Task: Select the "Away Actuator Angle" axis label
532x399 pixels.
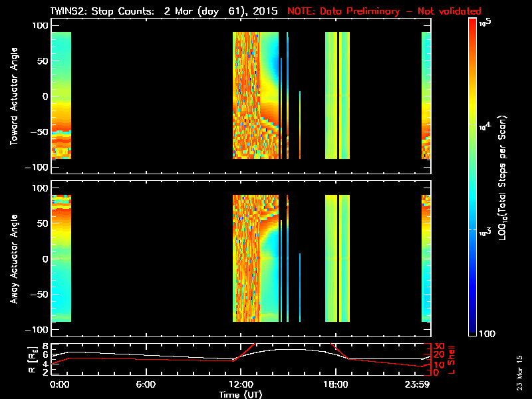Action: [x=12, y=259]
